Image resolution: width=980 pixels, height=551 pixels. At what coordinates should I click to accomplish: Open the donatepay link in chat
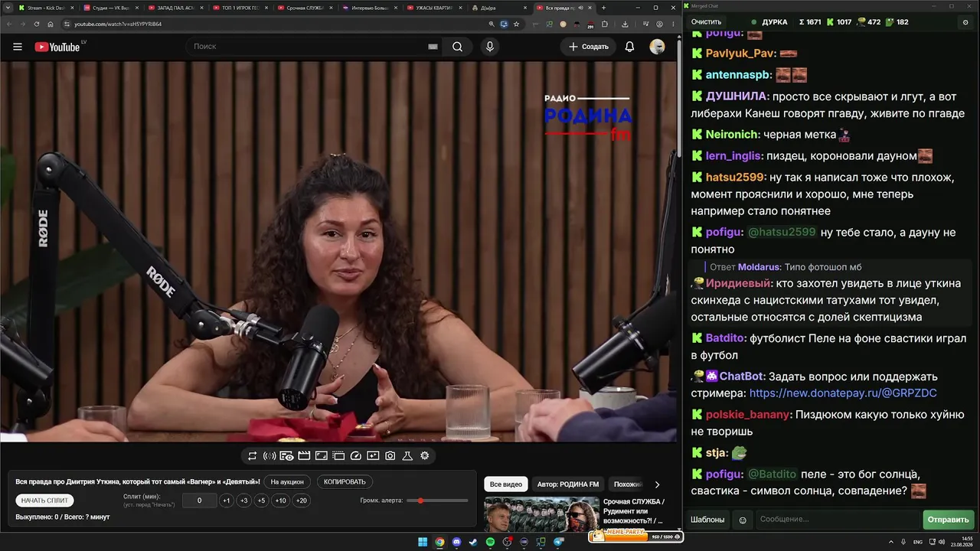(x=843, y=393)
